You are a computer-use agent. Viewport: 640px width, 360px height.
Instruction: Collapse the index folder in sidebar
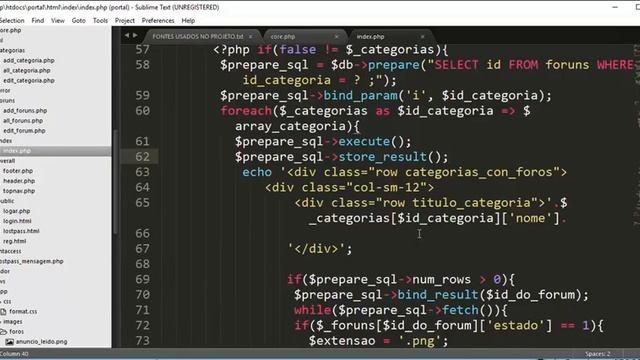click(x=6, y=141)
